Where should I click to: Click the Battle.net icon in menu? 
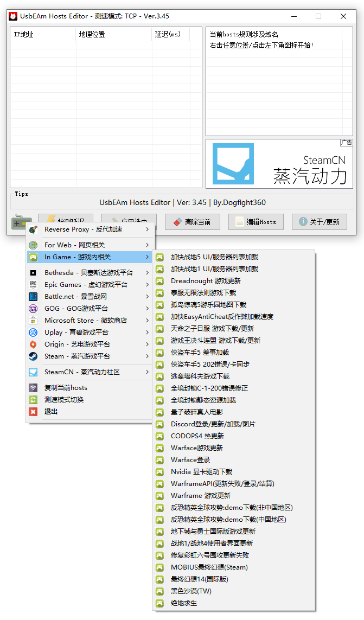pos(34,297)
